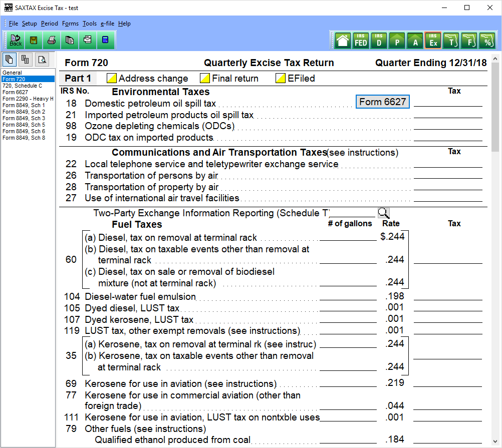Click gallons field for Diesel-water fuel emulsion
Viewport: 502px width, 448px height.
[x=348, y=296]
